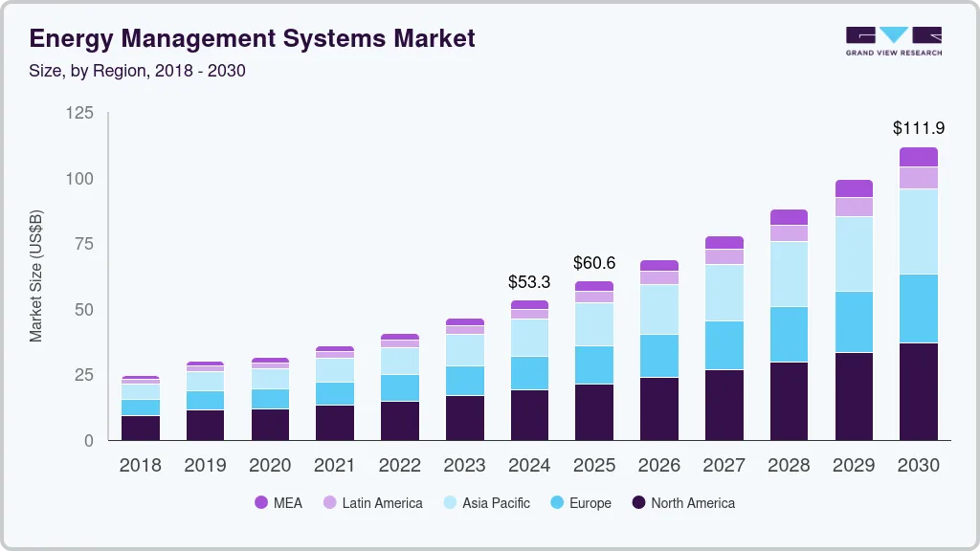Click the chart title Energy Management Systems Market
The height and width of the screenshot is (551, 980).
[252, 39]
